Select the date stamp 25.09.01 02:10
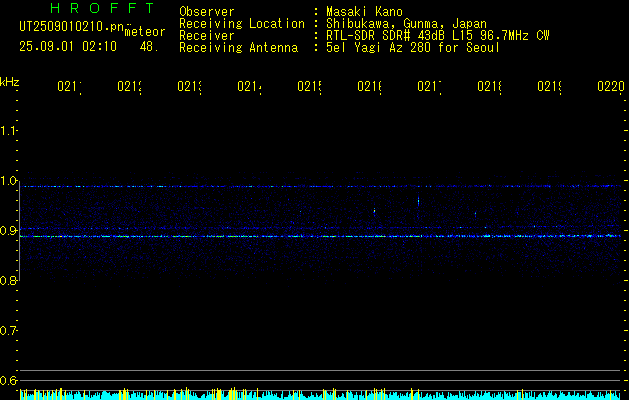Viewport: 629px width, 400px height. [68, 47]
